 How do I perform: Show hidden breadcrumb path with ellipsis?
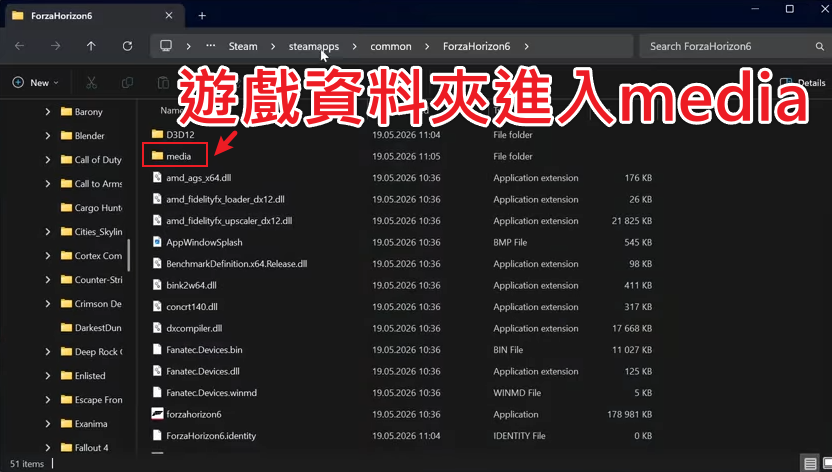[x=211, y=46]
